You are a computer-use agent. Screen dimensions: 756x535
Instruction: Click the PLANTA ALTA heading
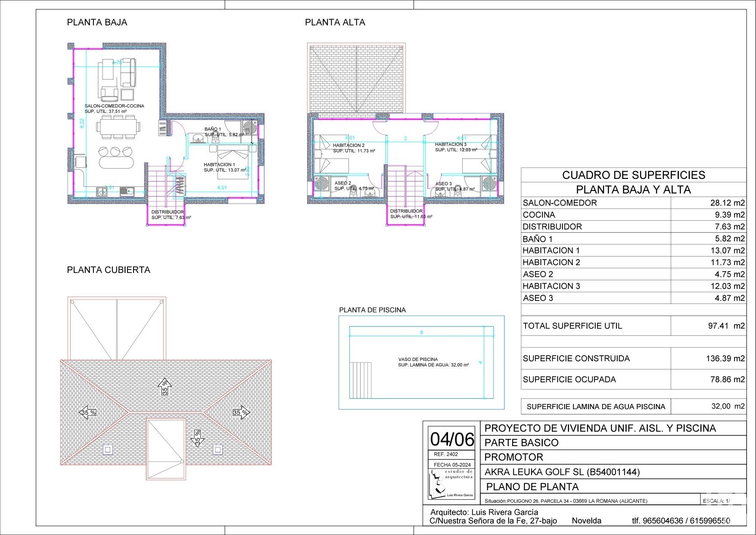[x=335, y=22]
